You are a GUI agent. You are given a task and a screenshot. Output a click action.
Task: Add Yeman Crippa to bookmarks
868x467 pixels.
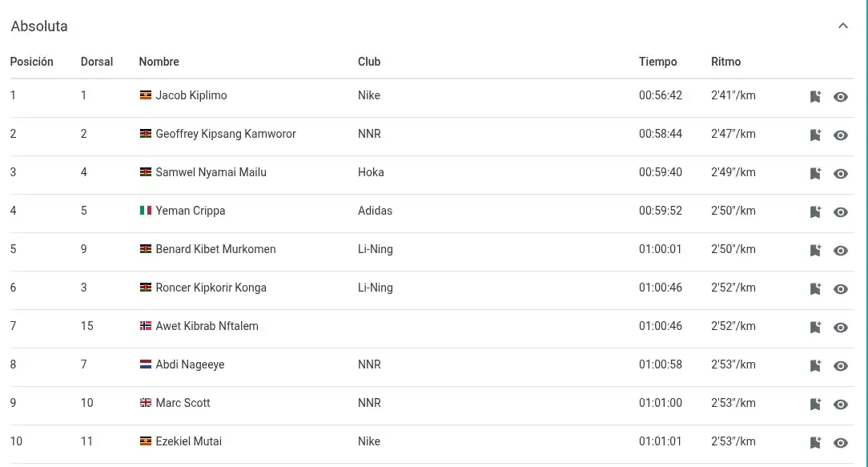(815, 212)
